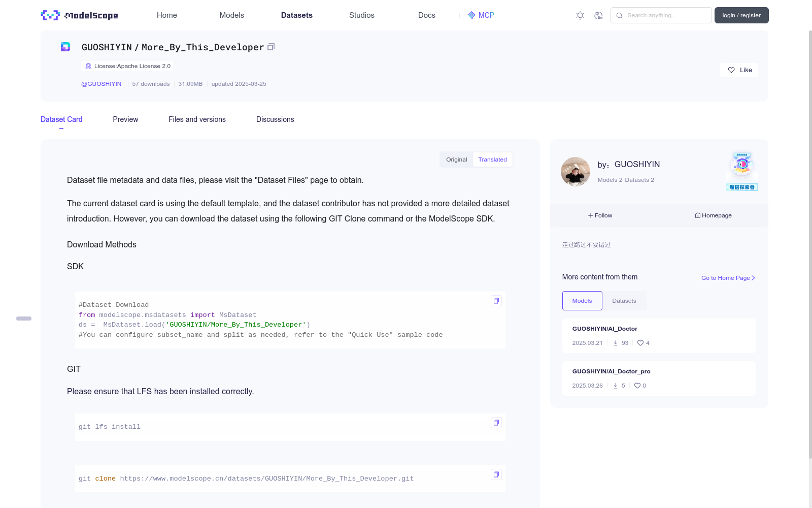The image size is (812, 508).
Task: Copy the SDK dataset download code
Action: [x=496, y=301]
